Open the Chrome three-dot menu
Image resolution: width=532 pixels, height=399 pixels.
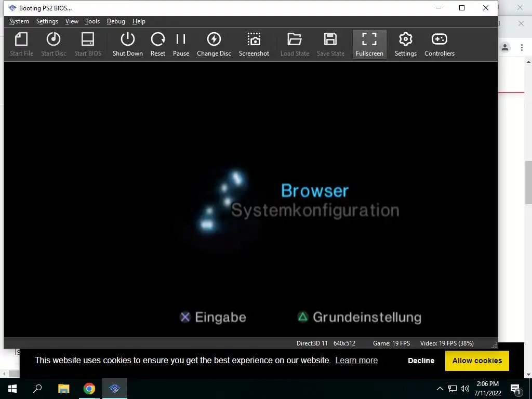[x=522, y=47]
